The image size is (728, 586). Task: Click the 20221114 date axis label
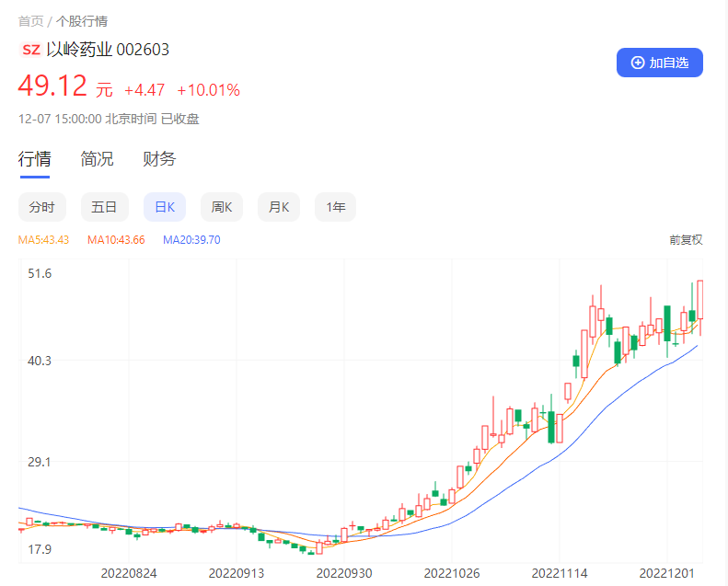point(560,573)
